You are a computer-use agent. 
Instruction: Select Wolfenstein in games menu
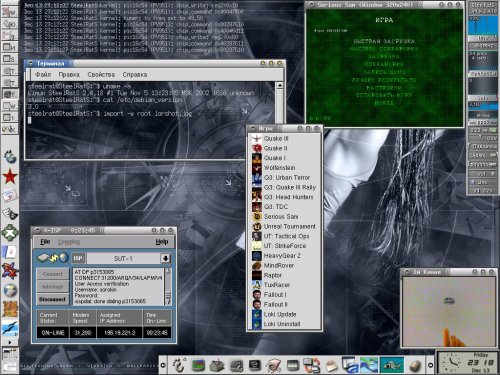click(x=284, y=168)
